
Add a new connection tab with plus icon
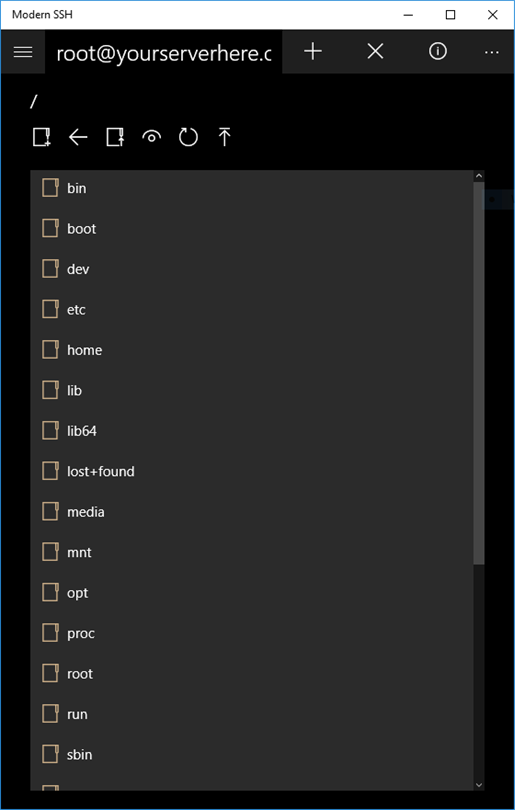(x=313, y=51)
